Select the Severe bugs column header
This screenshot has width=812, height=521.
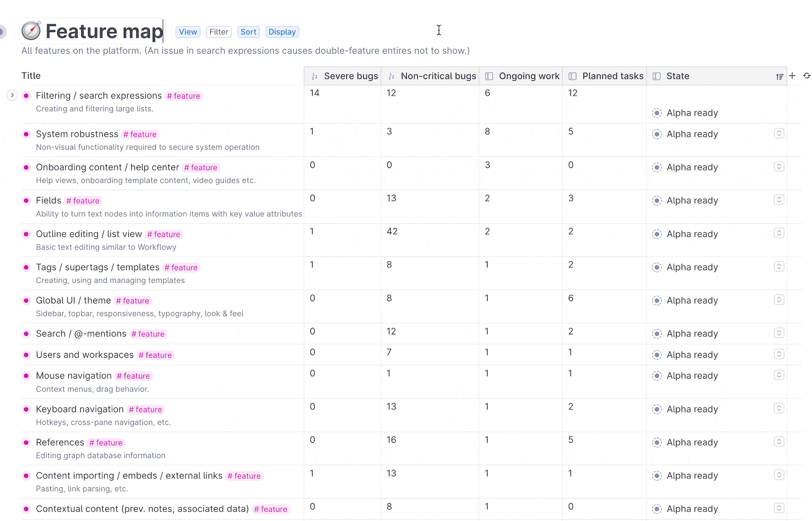coord(343,76)
